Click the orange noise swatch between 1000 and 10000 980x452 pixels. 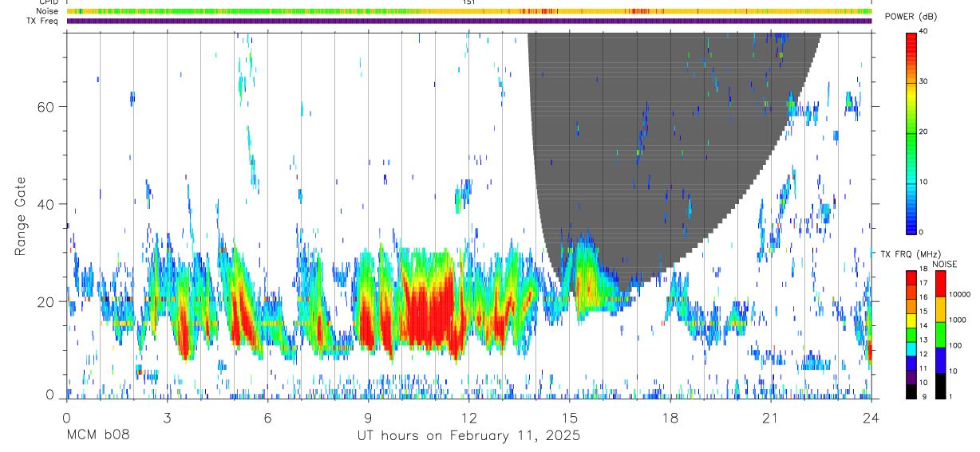tap(939, 309)
